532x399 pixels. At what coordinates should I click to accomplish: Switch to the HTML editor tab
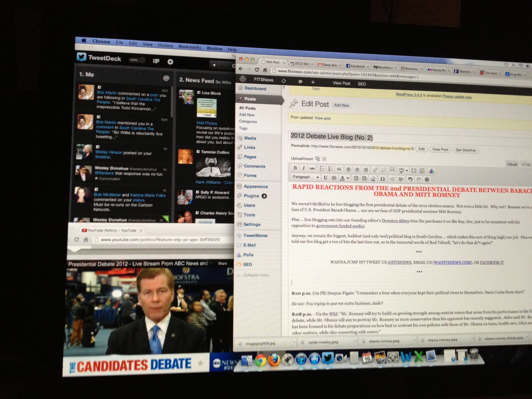pyautogui.click(x=525, y=165)
